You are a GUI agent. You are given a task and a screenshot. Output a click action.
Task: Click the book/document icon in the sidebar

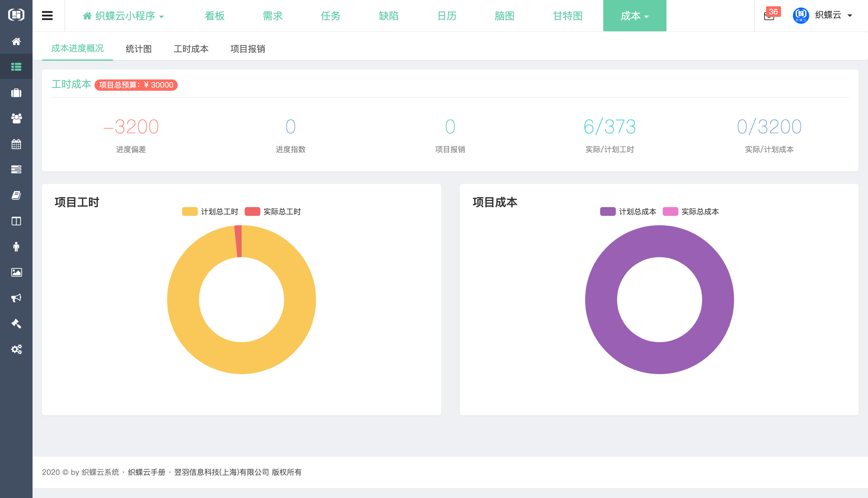(x=16, y=195)
